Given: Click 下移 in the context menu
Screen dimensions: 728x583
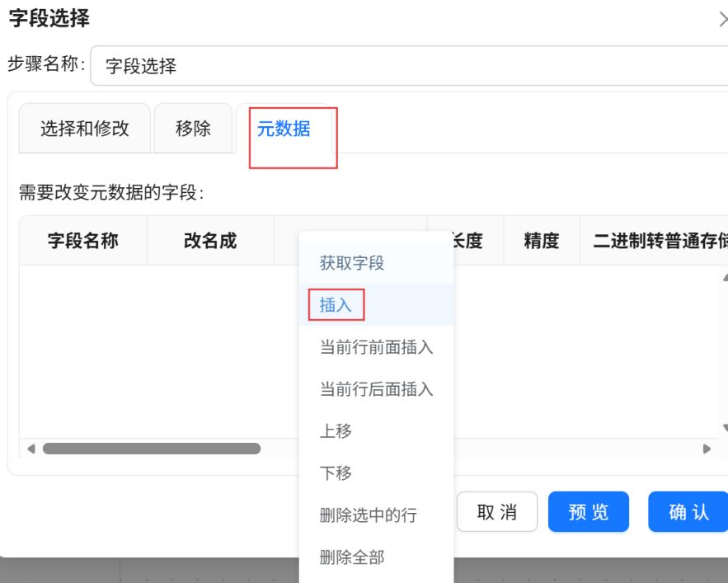Looking at the screenshot, I should point(376,473).
